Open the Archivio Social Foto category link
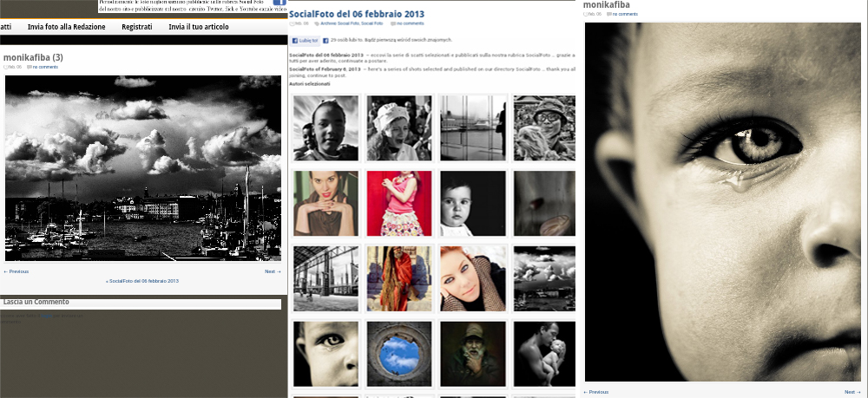Image resolution: width=868 pixels, height=398 pixels. point(339,23)
